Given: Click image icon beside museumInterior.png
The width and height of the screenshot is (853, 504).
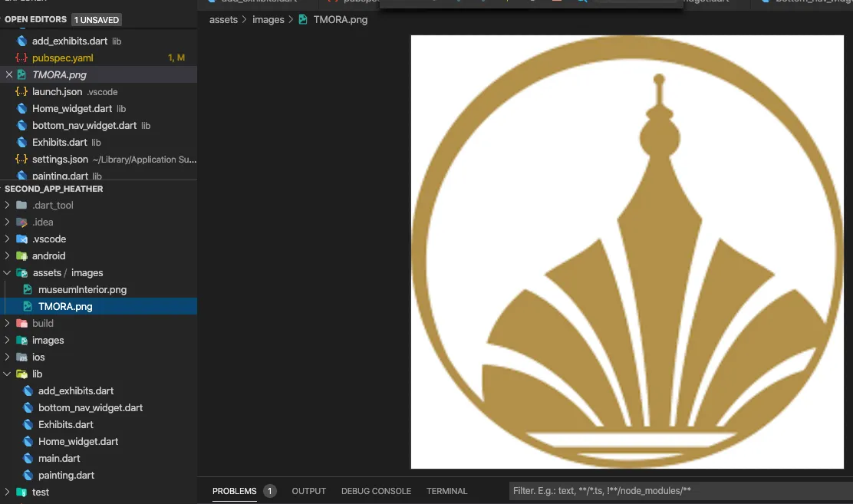Looking at the screenshot, I should coord(28,289).
